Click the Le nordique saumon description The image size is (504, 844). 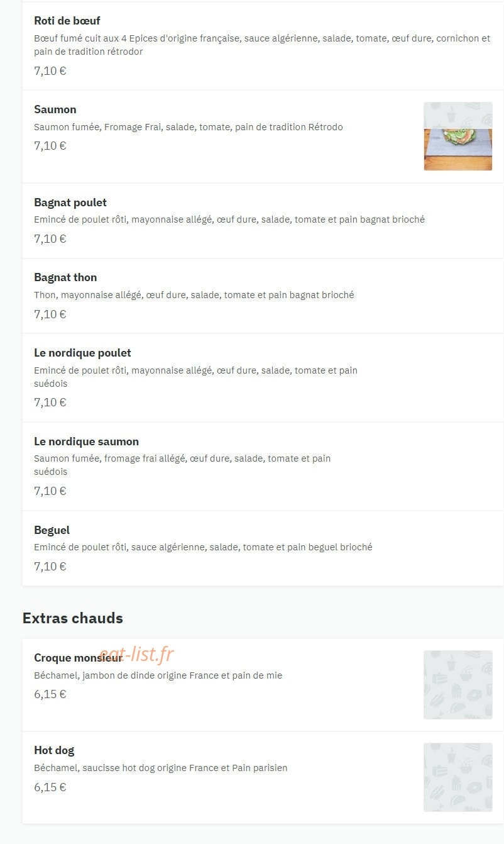182,465
